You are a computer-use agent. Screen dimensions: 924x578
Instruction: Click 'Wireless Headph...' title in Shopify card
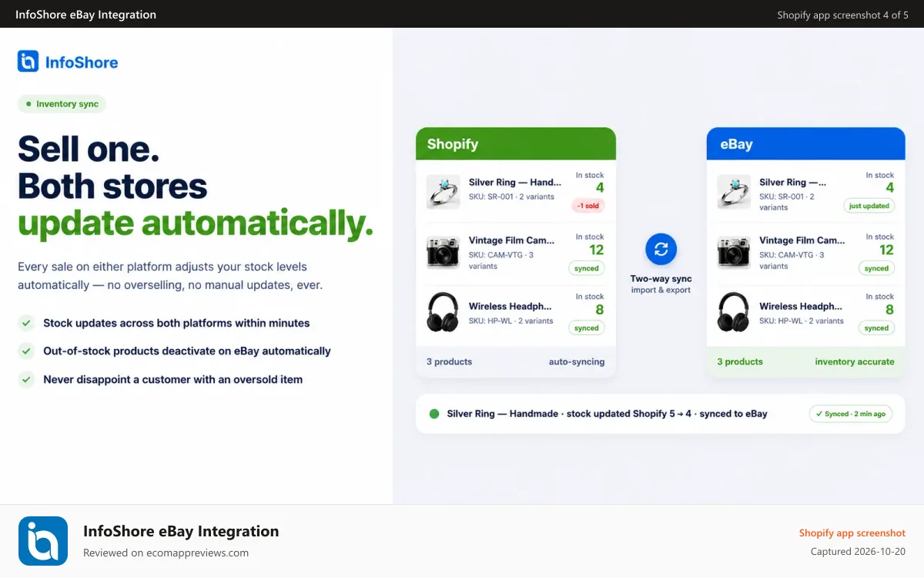(x=511, y=306)
